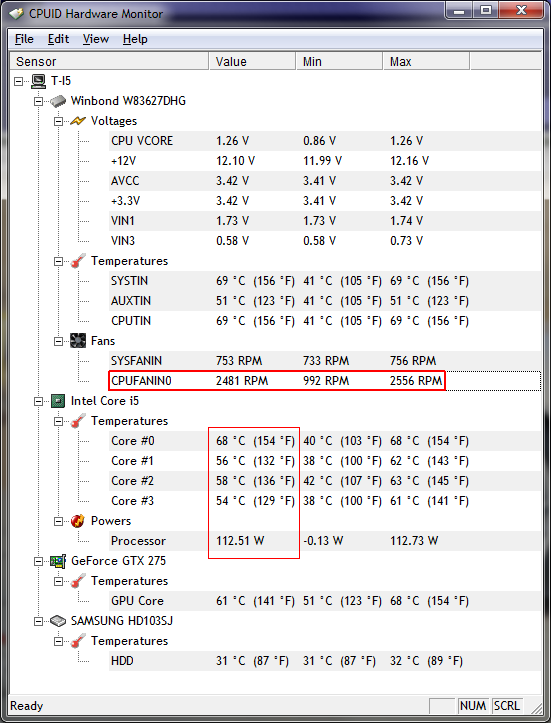The height and width of the screenshot is (723, 551).
Task: Click the Intel Core i5 processor icon
Action: tap(58, 401)
